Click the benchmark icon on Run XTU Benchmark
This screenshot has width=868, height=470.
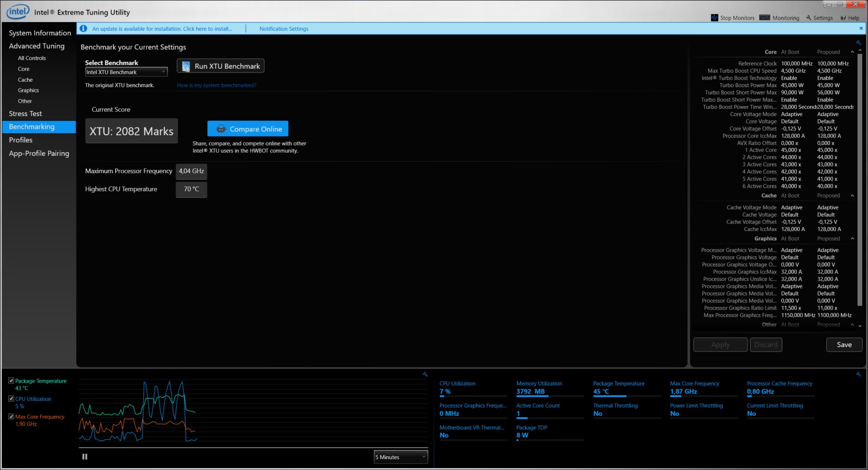(x=185, y=66)
